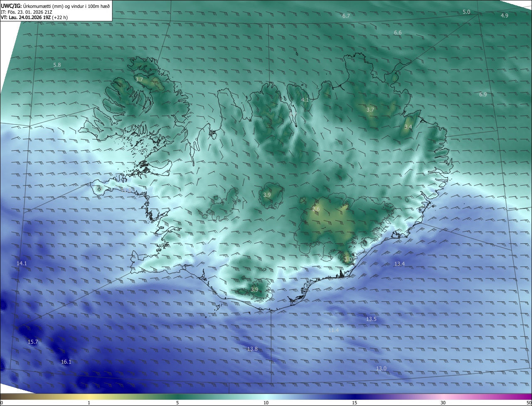The width and height of the screenshot is (532, 406).
Task: Click the 30 tick on the color scale
Action: (443, 403)
